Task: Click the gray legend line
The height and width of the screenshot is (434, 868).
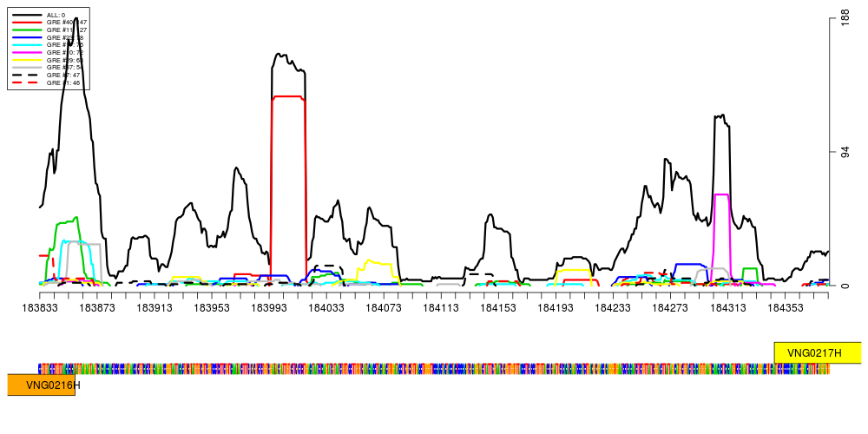Action: 27,67
